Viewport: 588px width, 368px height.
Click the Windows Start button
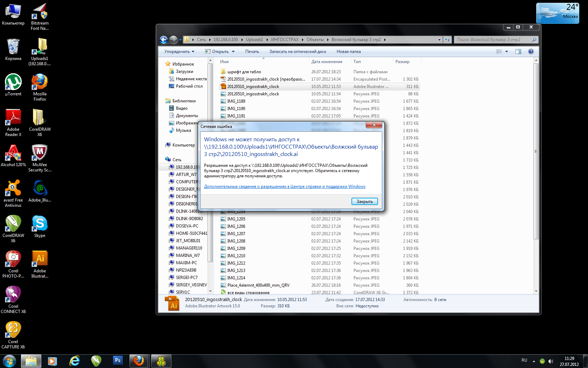click(9, 361)
